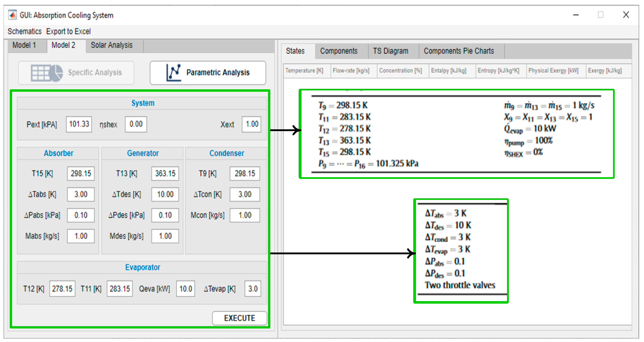Click the ηshex value field

coord(136,124)
